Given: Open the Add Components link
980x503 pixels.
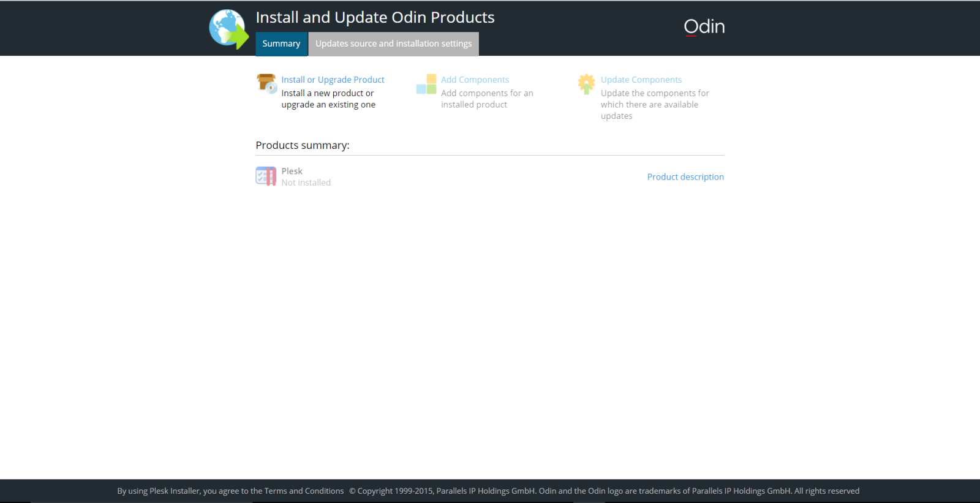Looking at the screenshot, I should [475, 80].
